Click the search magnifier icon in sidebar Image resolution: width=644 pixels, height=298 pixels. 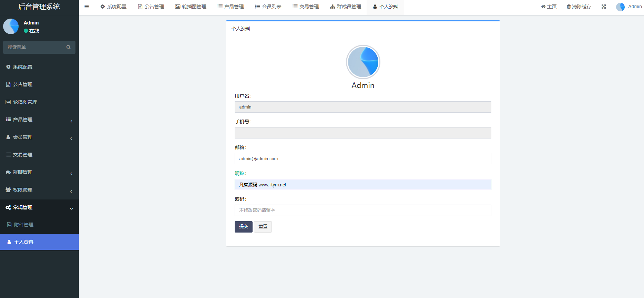coord(69,47)
